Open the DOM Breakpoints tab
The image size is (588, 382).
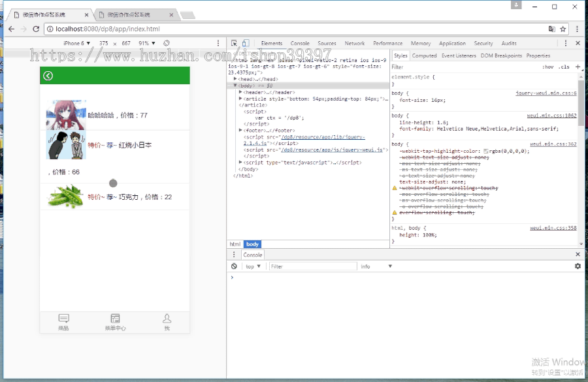coord(501,56)
